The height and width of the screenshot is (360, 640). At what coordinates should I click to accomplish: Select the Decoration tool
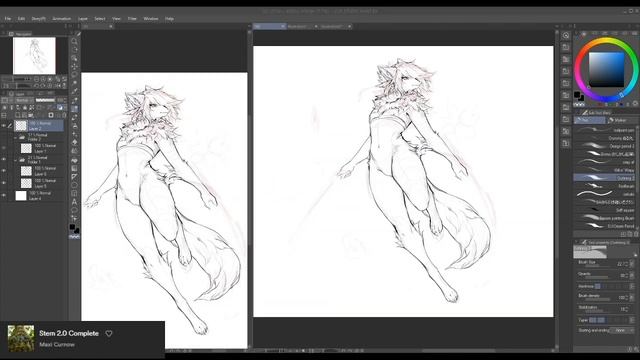coord(74,134)
